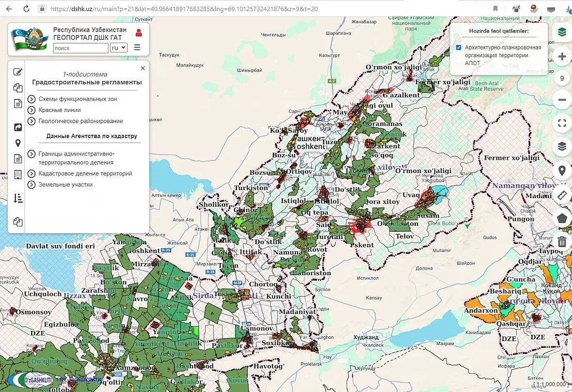Open the ru language dropdown

[x=119, y=48]
